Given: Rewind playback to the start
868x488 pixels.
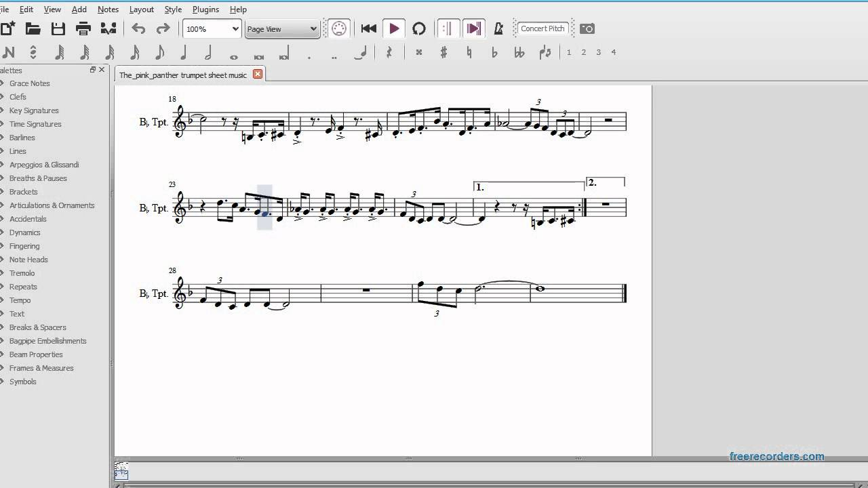Looking at the screenshot, I should [368, 28].
